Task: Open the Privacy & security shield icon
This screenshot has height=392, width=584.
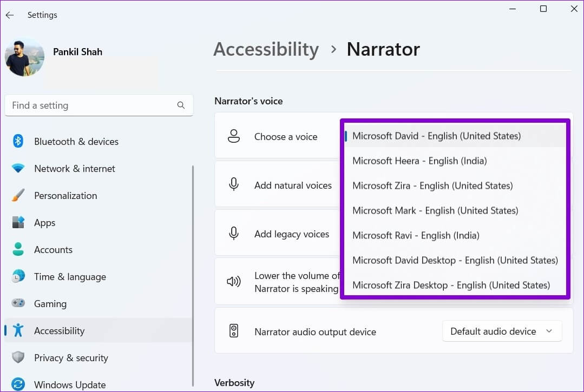Action: click(18, 357)
